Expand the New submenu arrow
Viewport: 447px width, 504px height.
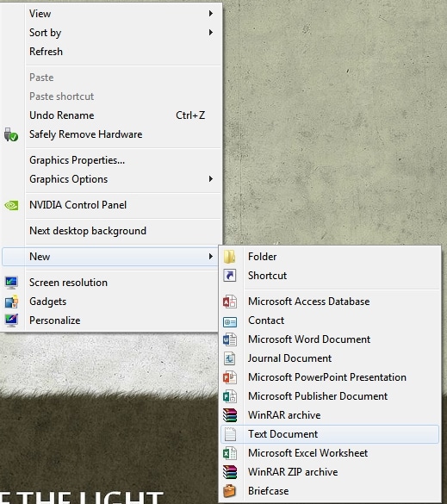(x=211, y=256)
